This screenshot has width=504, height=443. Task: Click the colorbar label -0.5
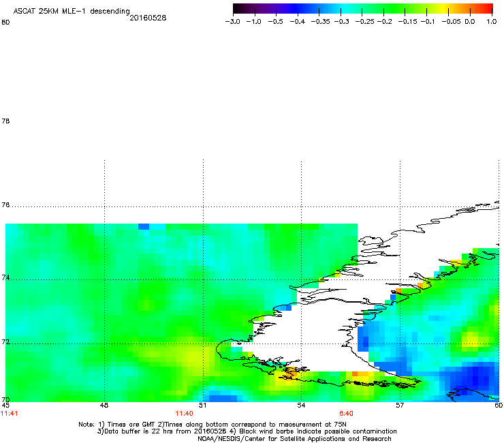pos(275,22)
